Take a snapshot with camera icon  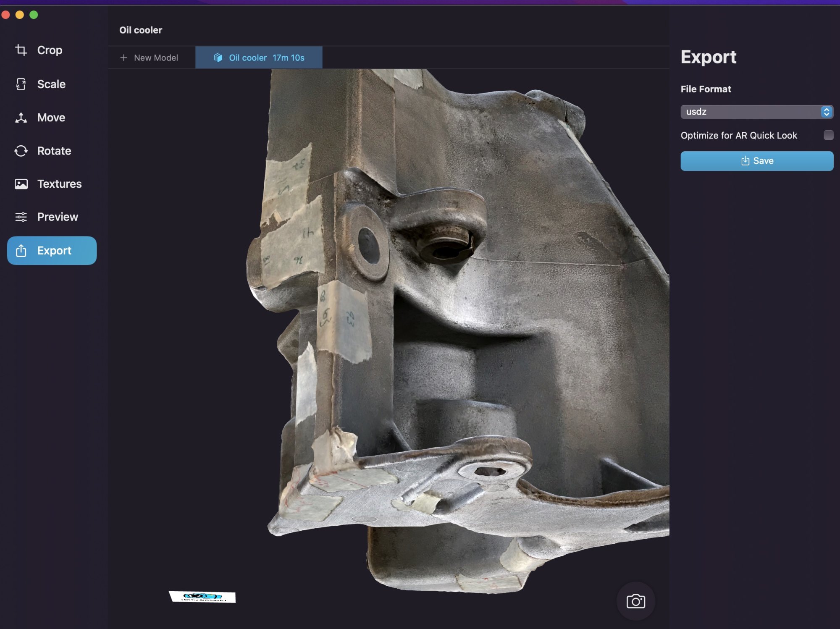pyautogui.click(x=635, y=601)
